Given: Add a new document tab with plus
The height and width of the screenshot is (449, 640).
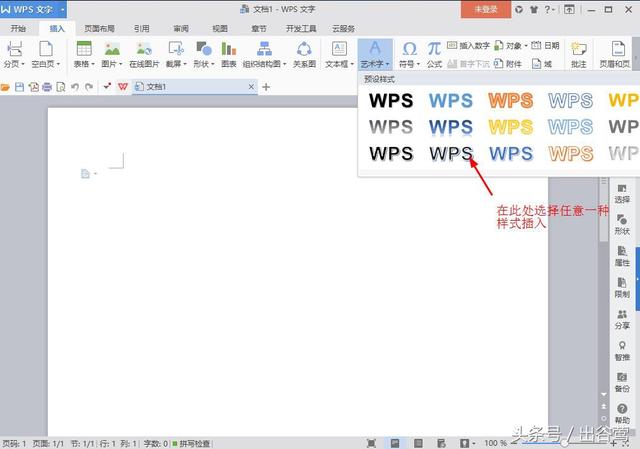Looking at the screenshot, I should point(266,87).
